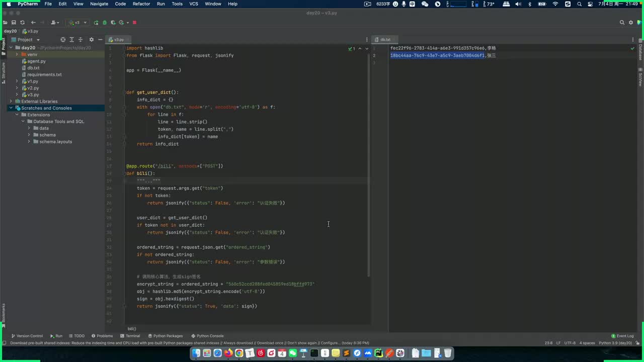Click v3.py in the breadcrumb bar

point(31,31)
